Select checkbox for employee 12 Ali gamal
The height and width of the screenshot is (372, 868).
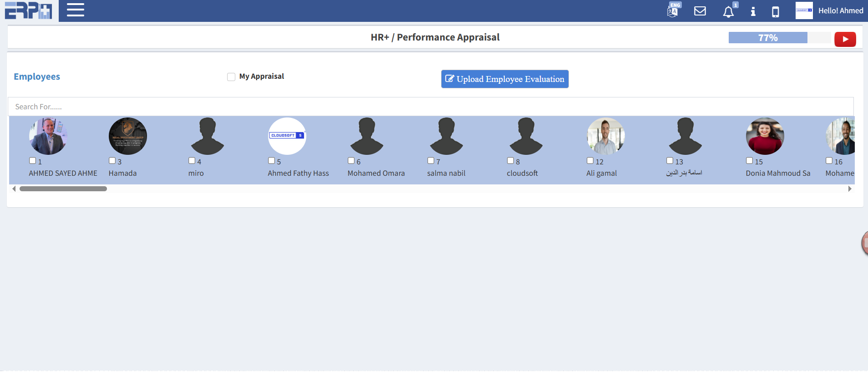[x=590, y=161]
